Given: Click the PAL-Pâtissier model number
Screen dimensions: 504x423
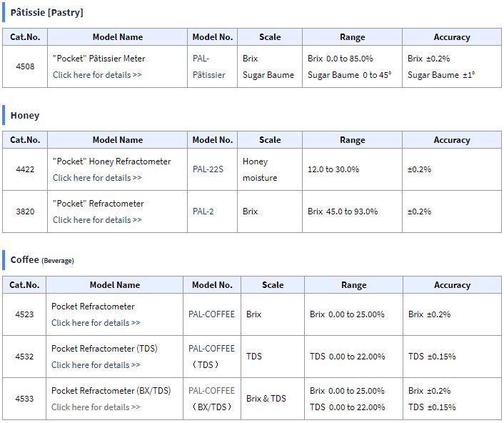Looking at the screenshot, I should point(209,66).
